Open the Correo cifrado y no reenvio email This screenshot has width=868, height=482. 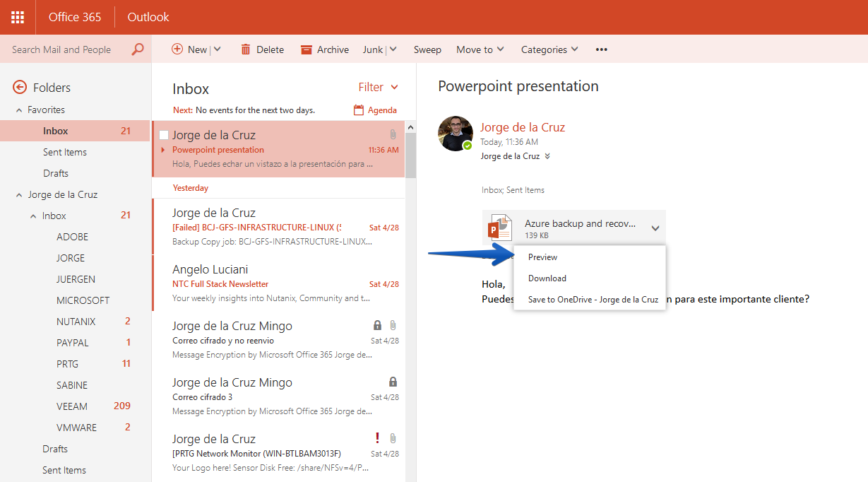coord(278,340)
